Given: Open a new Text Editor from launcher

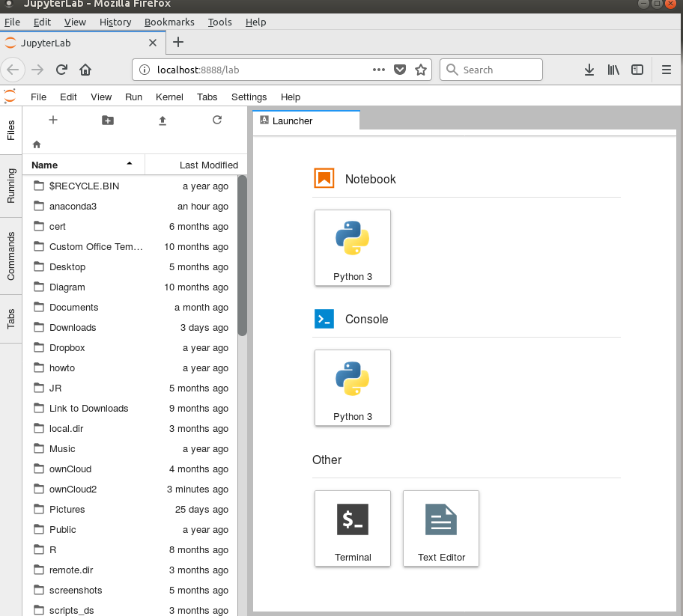Looking at the screenshot, I should (441, 528).
